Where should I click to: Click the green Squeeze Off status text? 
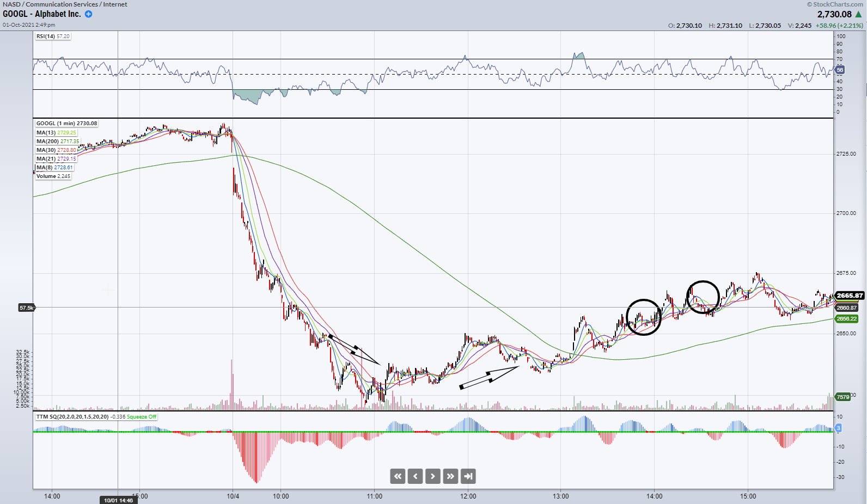[142, 416]
